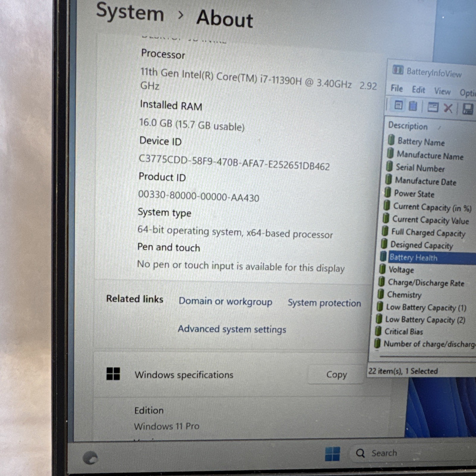Image resolution: width=476 pixels, height=476 pixels.
Task: Click the battery log clipboard toolbar icon
Action: (x=413, y=106)
